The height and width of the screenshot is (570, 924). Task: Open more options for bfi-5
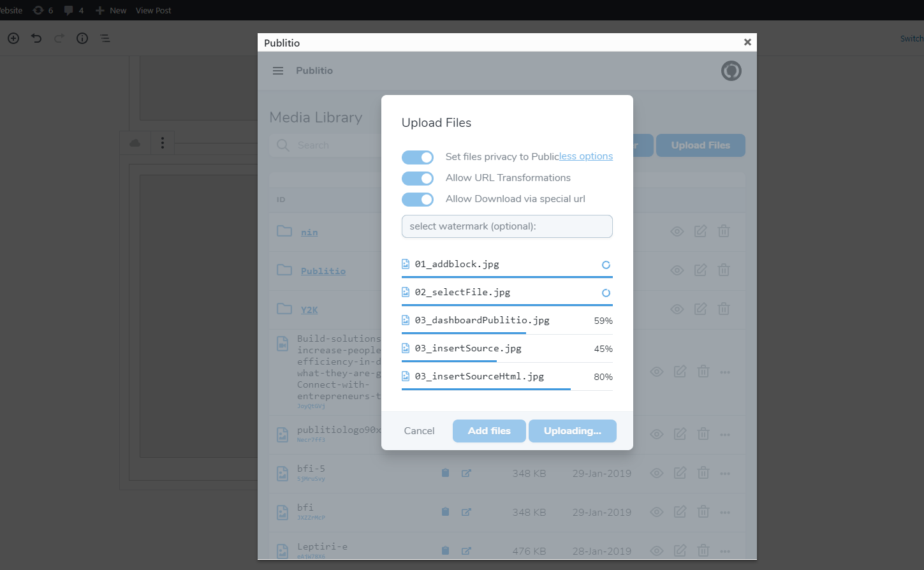[725, 474]
